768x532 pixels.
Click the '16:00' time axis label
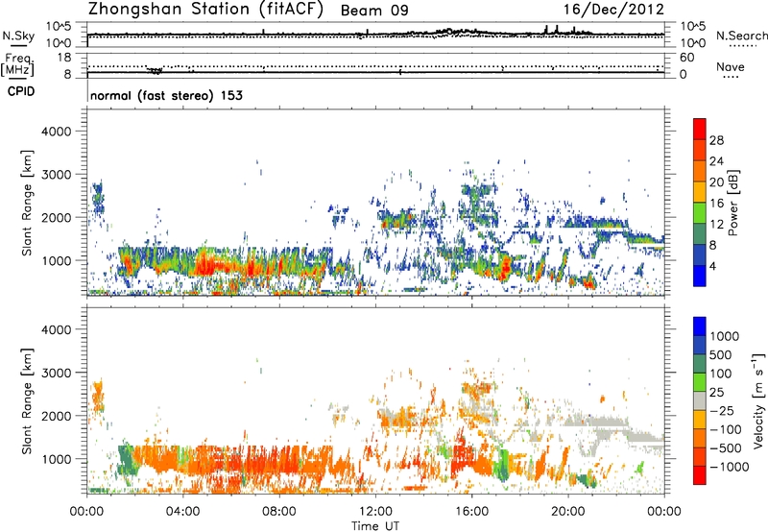[471, 512]
